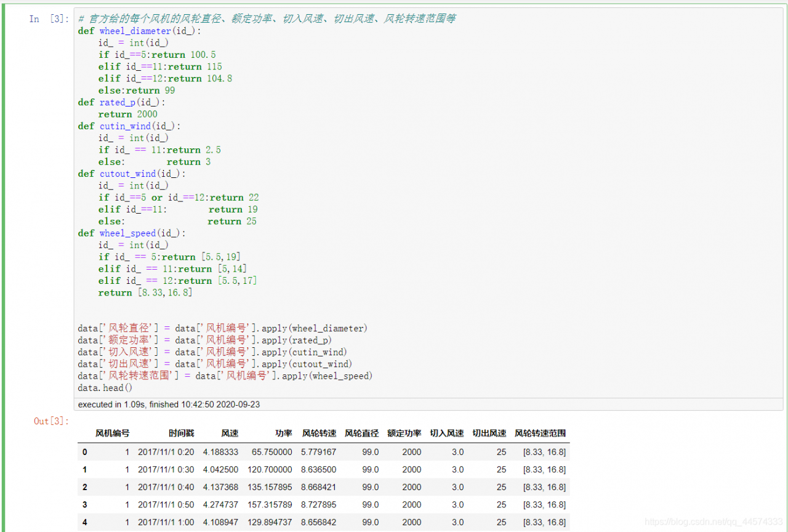The height and width of the screenshot is (532, 788).
Task: Click the 'if id_==5 or id_==12:return 22' line
Action: (x=179, y=198)
